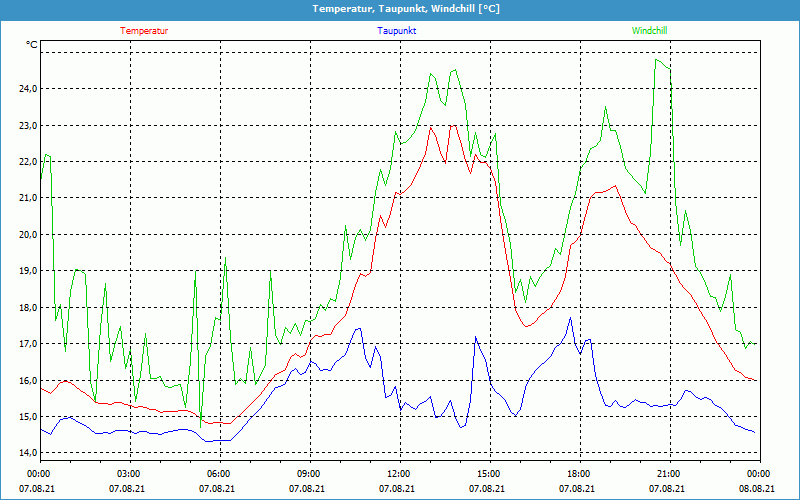Screen dimensions: 800x500
Task: Click the 23,0 y-axis label
Action: [29, 126]
